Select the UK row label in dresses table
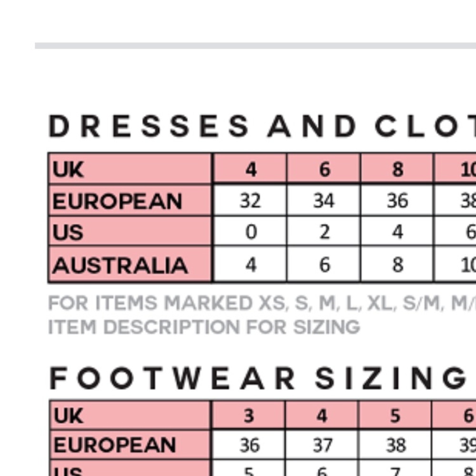Viewport: 476px width, 476px height. 130,169
